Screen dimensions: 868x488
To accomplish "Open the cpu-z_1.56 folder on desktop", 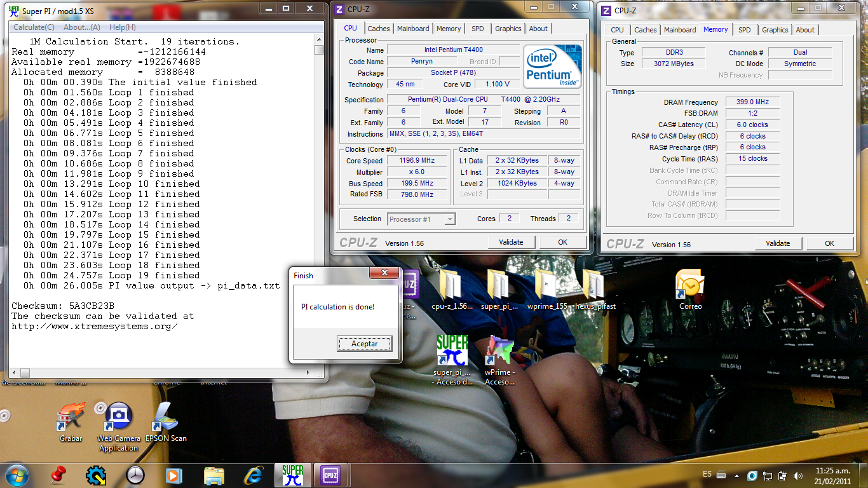I will coord(451,289).
